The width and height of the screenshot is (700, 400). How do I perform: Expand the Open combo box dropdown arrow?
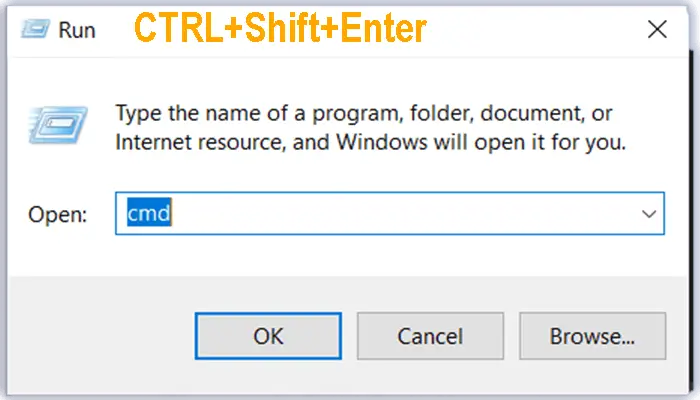(x=648, y=214)
